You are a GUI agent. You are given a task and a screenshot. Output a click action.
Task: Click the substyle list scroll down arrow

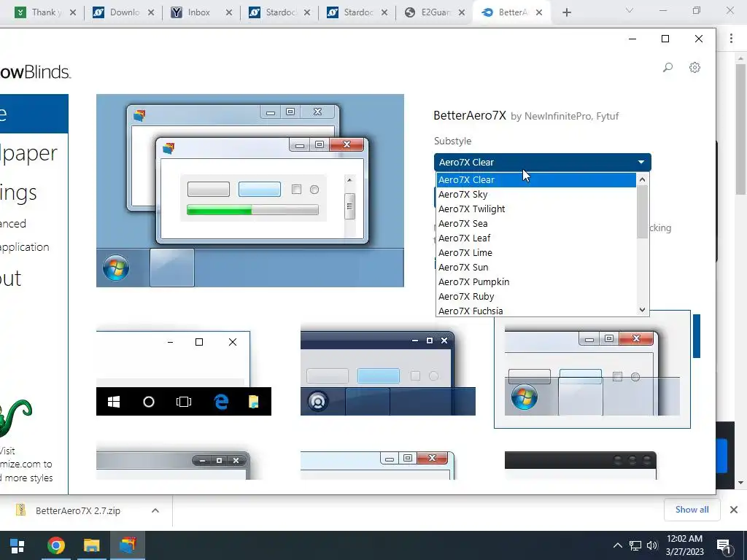[642, 309]
